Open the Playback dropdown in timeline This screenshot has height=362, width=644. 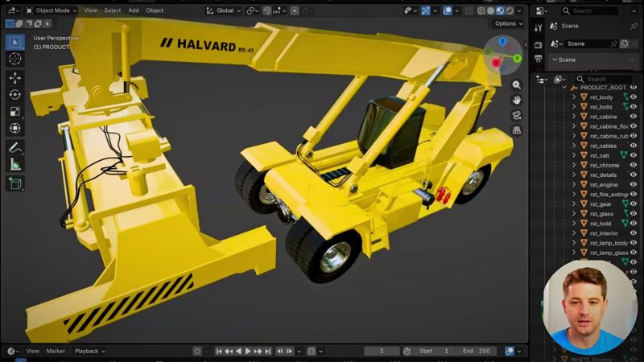[90, 351]
